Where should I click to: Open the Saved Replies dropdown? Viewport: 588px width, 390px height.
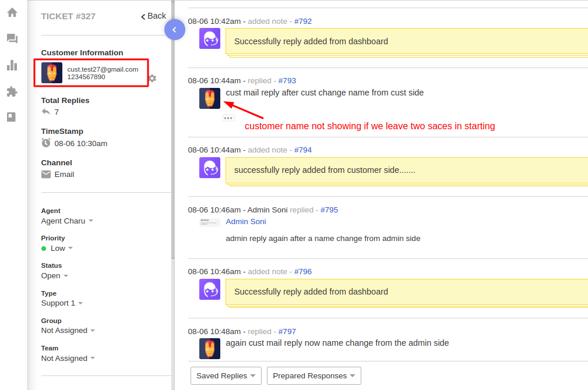click(226, 376)
